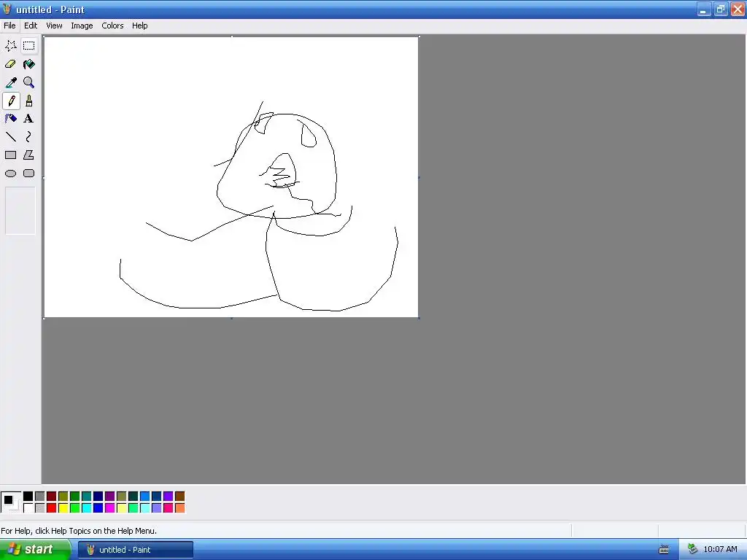Screen dimensions: 747x560
Task: Choose the brown color swatch
Action: pos(179,497)
